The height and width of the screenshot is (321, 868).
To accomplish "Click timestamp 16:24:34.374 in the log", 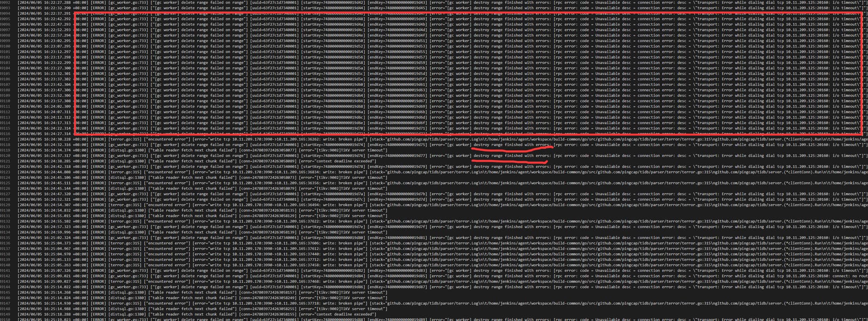I will point(57,150).
